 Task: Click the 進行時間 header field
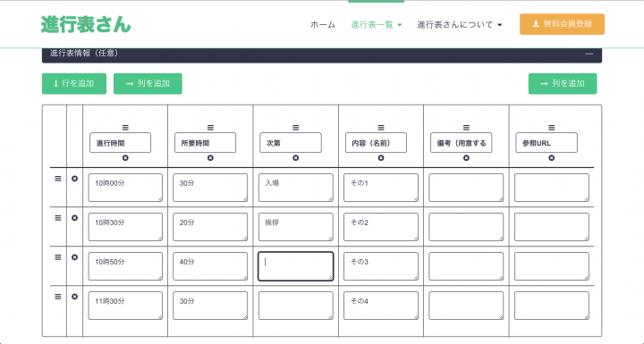point(121,143)
